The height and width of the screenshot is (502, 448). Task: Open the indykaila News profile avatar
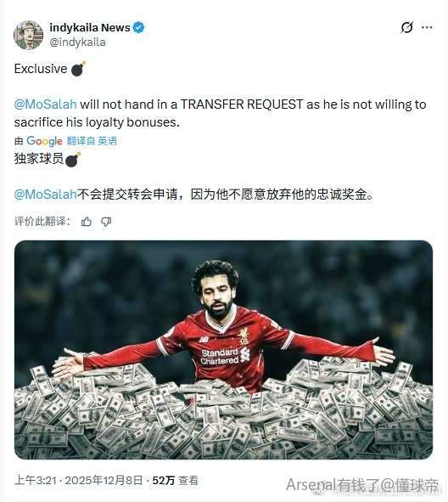[x=29, y=35]
